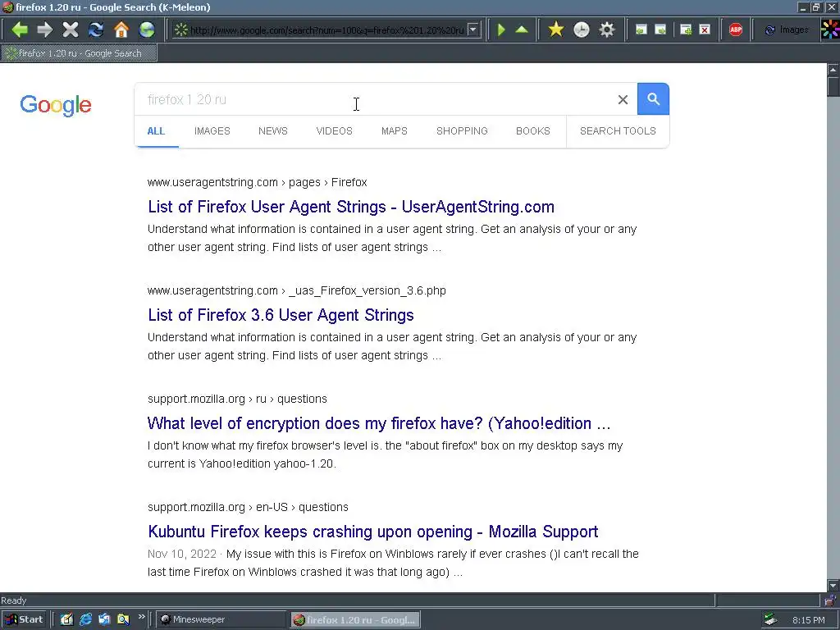Click support.mozilla.org en-US questions breadcrumb
This screenshot has width=840, height=630.
tap(248, 507)
